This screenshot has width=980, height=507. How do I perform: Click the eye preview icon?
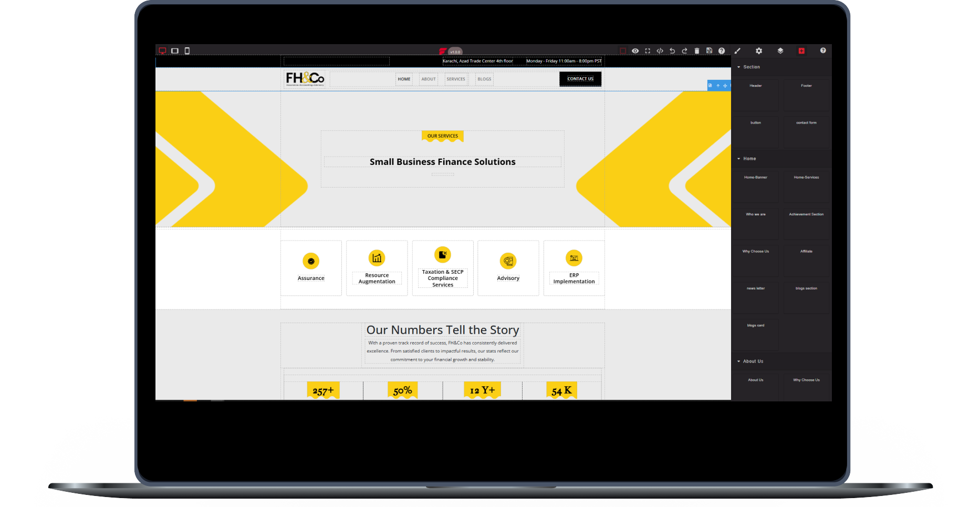coord(635,51)
